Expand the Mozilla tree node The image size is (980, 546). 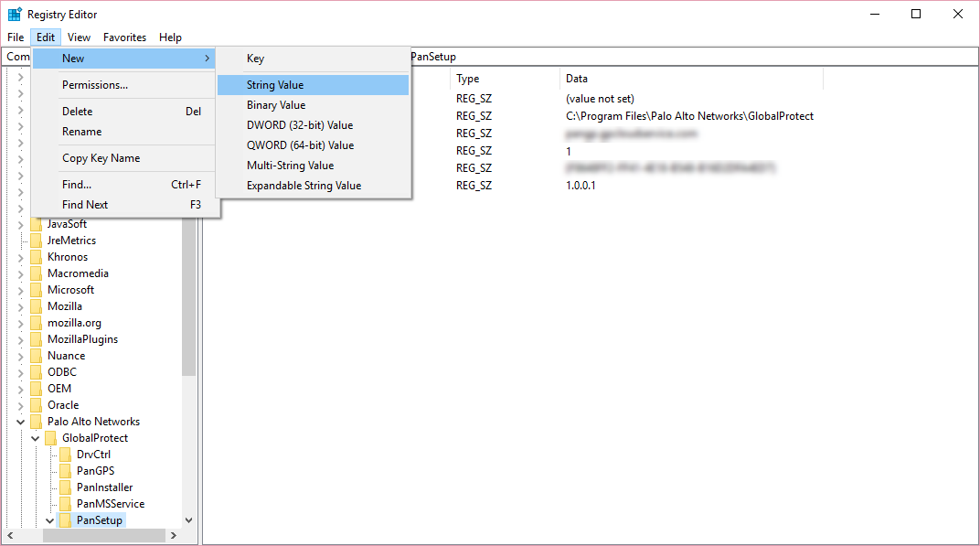pos(21,306)
